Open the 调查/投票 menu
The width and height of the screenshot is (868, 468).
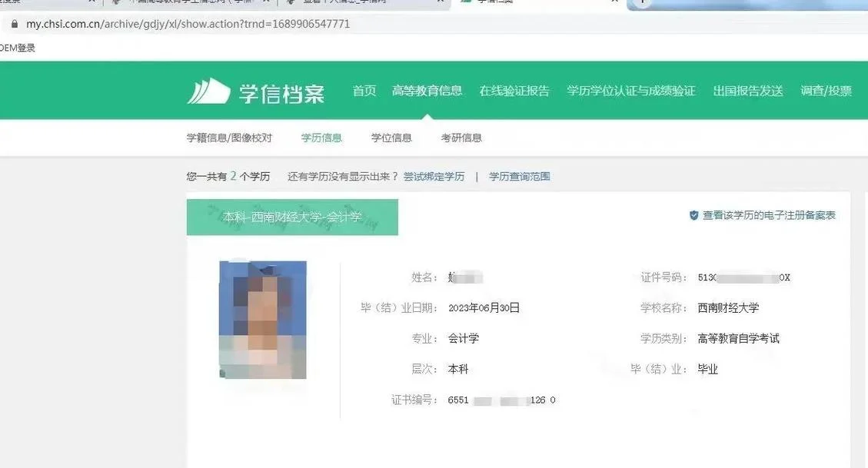point(826,91)
